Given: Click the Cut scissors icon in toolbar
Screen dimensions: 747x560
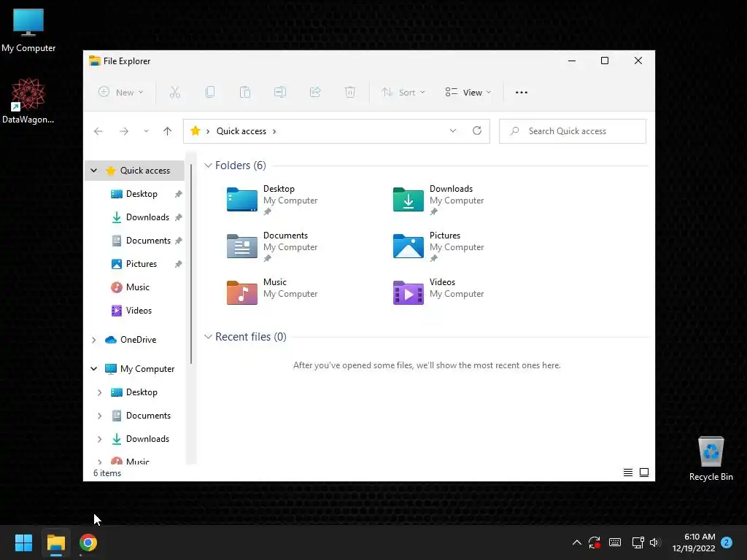Looking at the screenshot, I should click(x=175, y=92).
